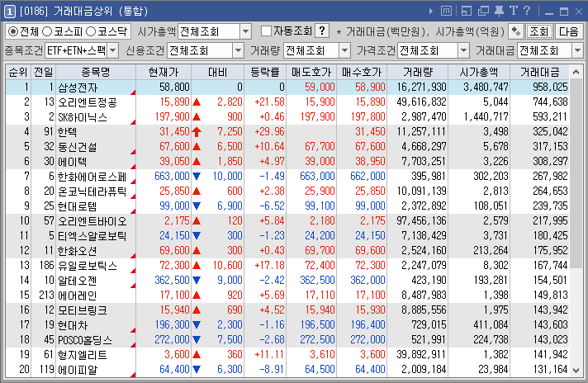The height and width of the screenshot is (383, 588).
Task: Open help via title bar question mark
Action: [x=527, y=10]
